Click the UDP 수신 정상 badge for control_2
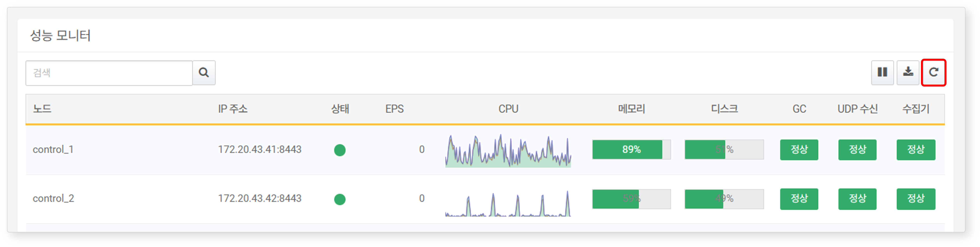The width and height of the screenshot is (980, 247). [x=857, y=199]
